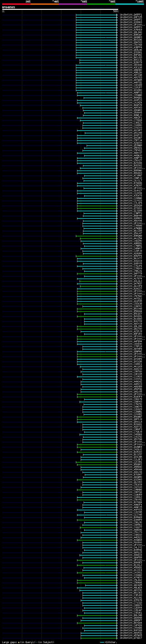Viewport: 146px width, 644px height.
Task: Click the UniRef100_A1T874 label
Action: 131,278
